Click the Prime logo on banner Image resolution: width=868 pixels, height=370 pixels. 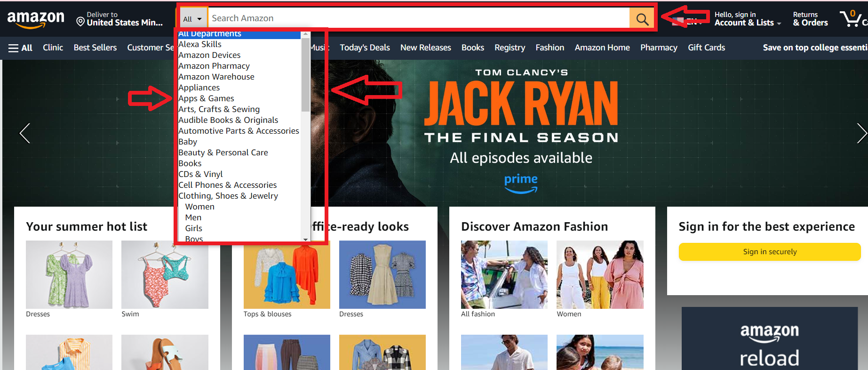[521, 184]
